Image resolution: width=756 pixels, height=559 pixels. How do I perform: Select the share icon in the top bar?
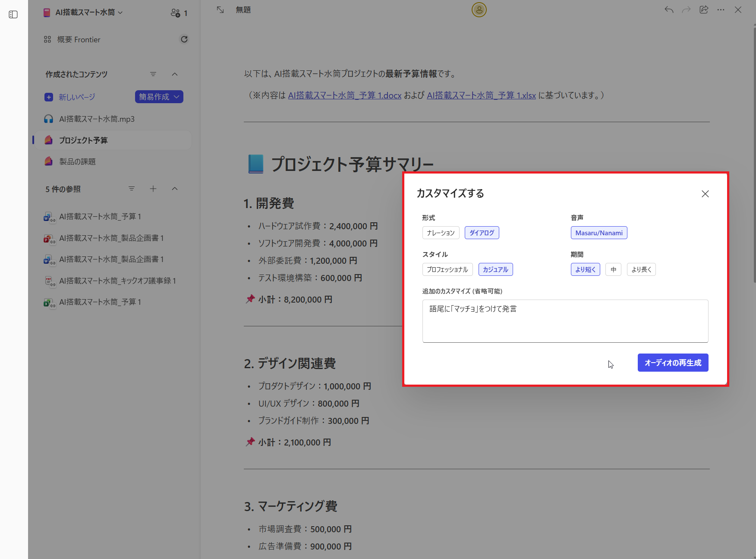[704, 9]
